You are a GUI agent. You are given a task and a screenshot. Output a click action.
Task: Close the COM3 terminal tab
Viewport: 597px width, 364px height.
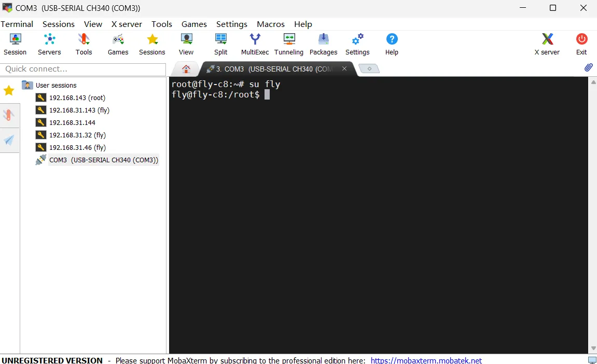[x=344, y=68]
